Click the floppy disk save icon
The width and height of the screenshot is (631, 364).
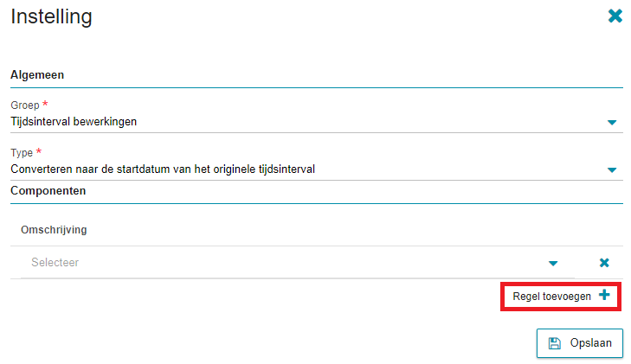[555, 343]
